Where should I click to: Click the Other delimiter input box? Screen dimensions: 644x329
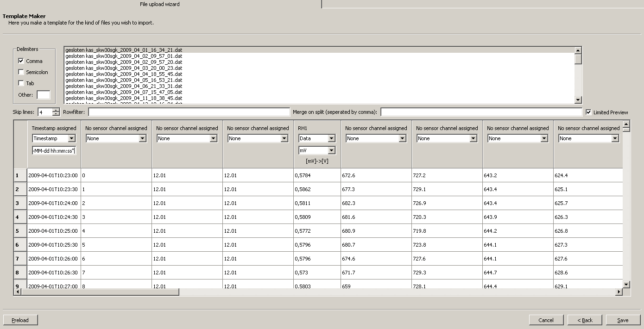tap(44, 95)
